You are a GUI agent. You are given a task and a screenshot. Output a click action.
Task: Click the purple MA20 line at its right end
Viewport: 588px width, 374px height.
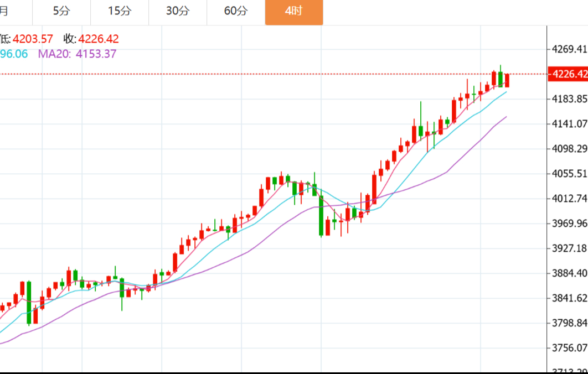click(504, 118)
